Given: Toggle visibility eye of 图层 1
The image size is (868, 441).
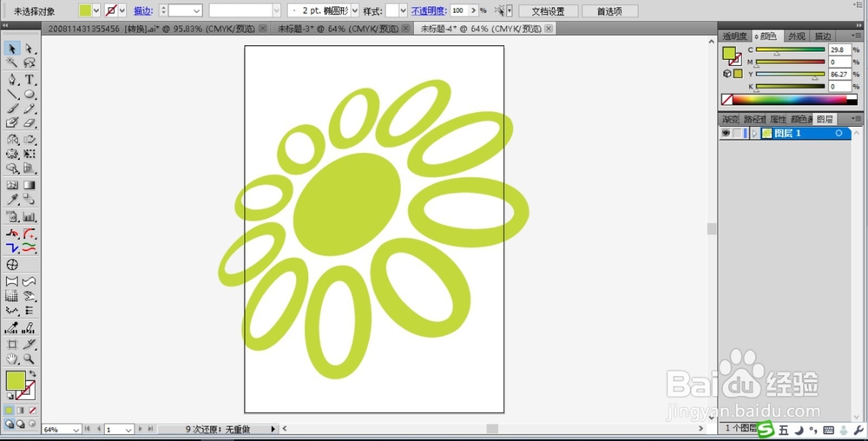Looking at the screenshot, I should [x=725, y=134].
